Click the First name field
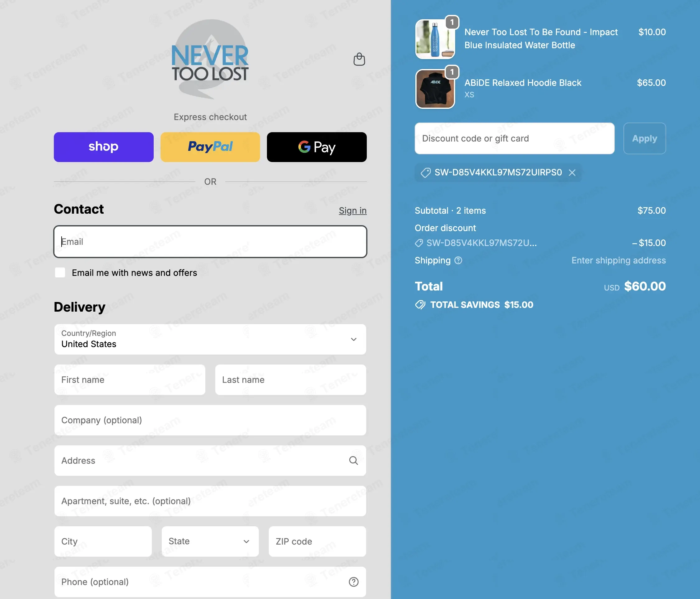Viewport: 700px width, 599px height. (130, 379)
